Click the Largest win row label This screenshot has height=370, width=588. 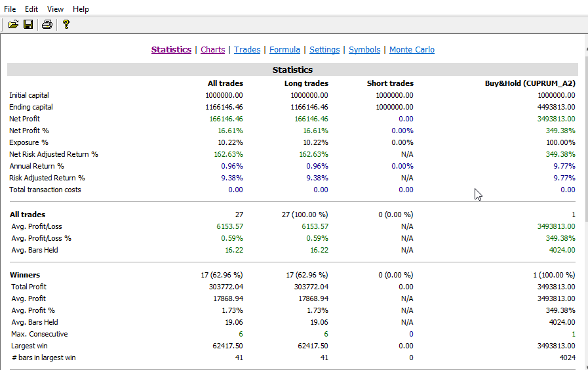(x=29, y=346)
